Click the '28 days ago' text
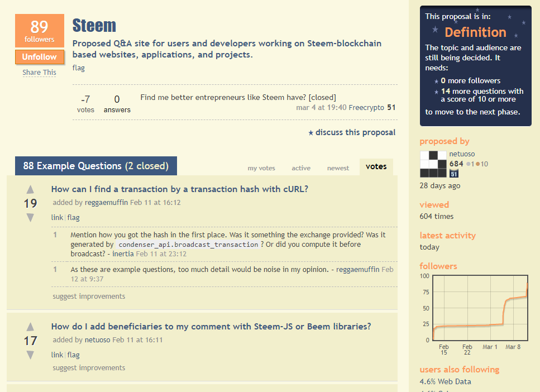 440,185
